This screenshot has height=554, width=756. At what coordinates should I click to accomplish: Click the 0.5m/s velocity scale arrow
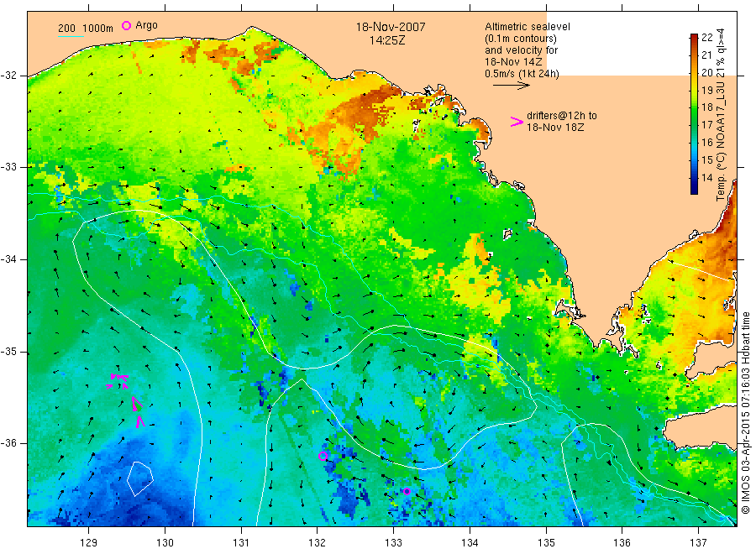click(511, 86)
